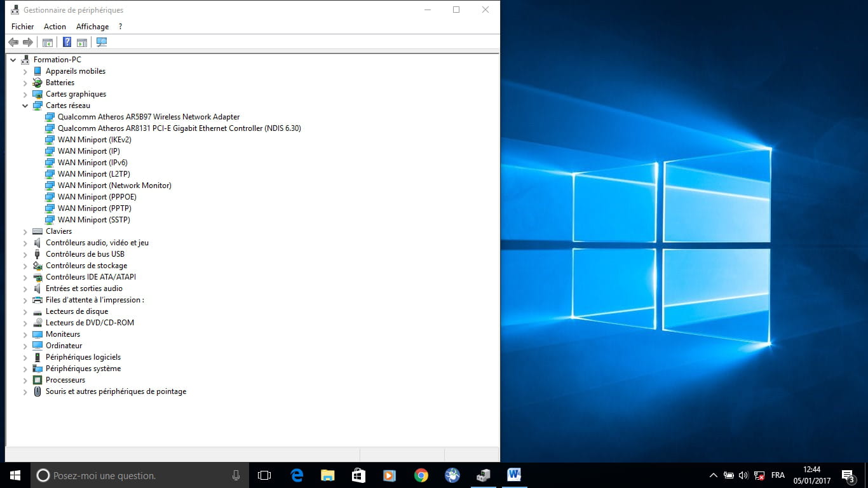Open File Explorer from the taskbar
The width and height of the screenshot is (868, 488).
pos(328,475)
